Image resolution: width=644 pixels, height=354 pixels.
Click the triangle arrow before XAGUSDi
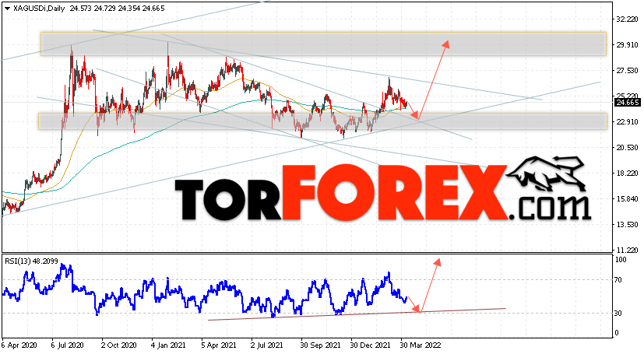[x=7, y=9]
